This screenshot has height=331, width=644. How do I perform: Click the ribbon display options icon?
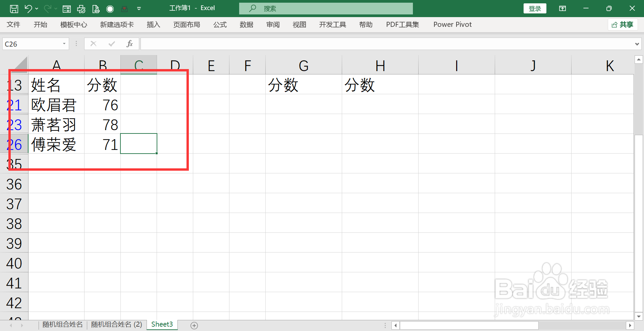tap(562, 8)
